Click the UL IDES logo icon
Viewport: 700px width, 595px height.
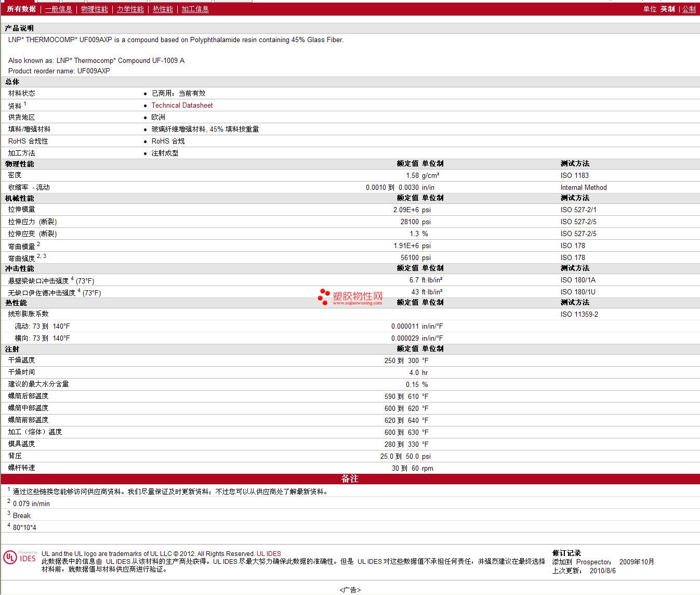(20, 557)
